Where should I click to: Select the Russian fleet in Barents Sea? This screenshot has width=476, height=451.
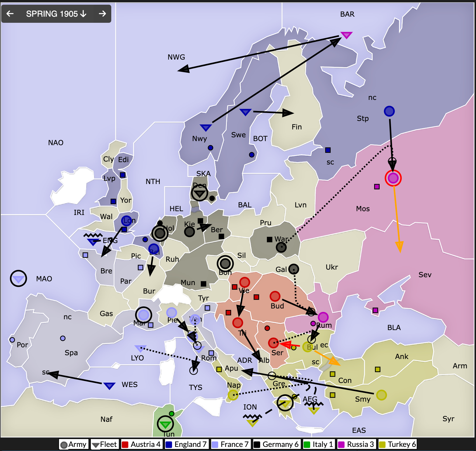click(x=346, y=35)
